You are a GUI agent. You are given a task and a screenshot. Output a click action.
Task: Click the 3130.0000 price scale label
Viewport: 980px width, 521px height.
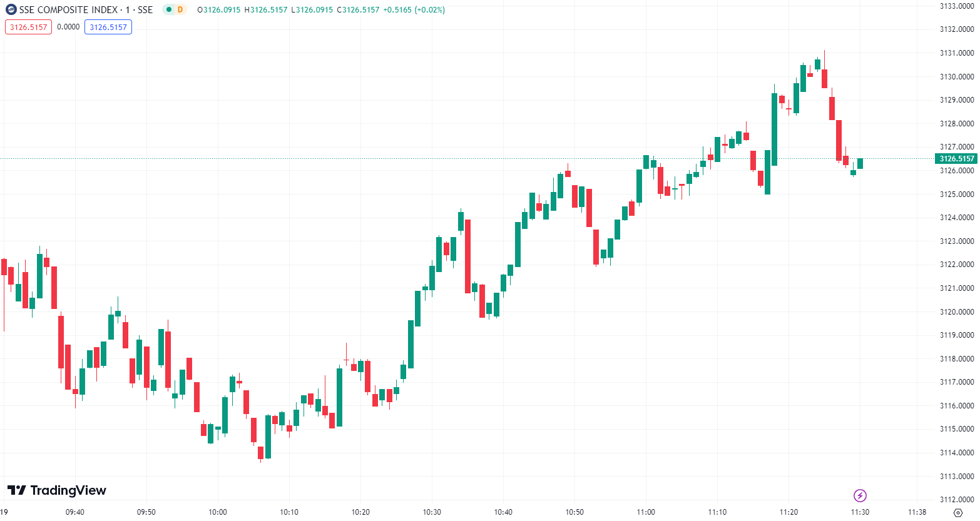[x=957, y=77]
